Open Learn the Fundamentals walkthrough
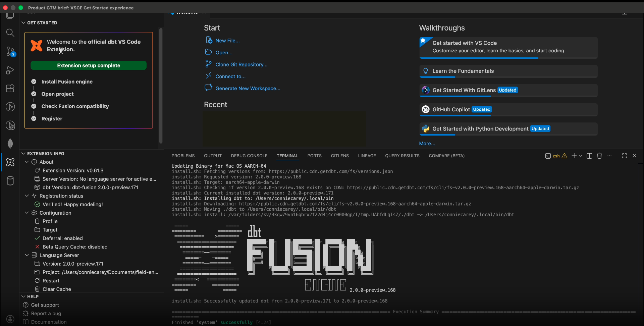 [508, 71]
